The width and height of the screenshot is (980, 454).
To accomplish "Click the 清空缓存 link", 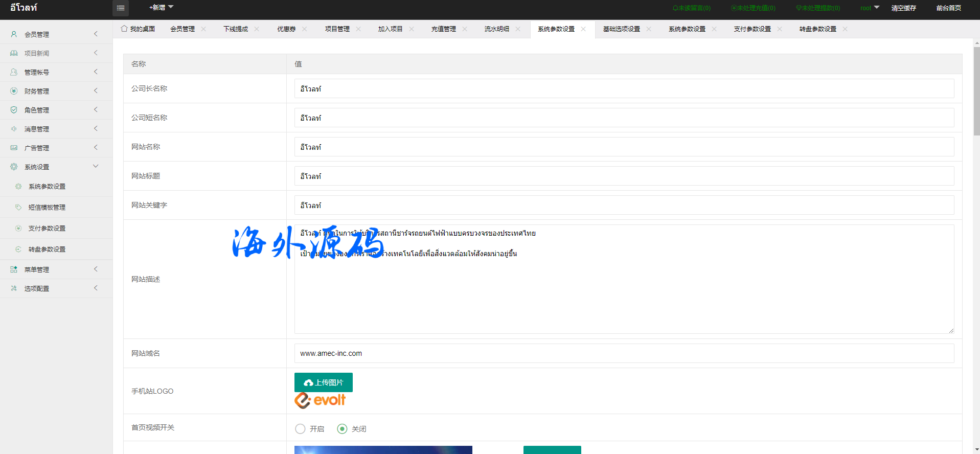I will point(903,8).
